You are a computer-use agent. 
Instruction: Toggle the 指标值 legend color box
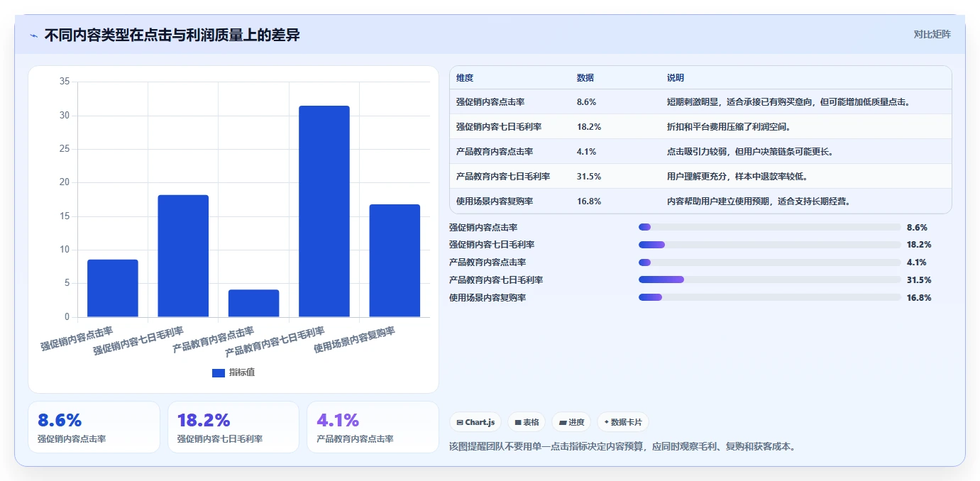[219, 372]
